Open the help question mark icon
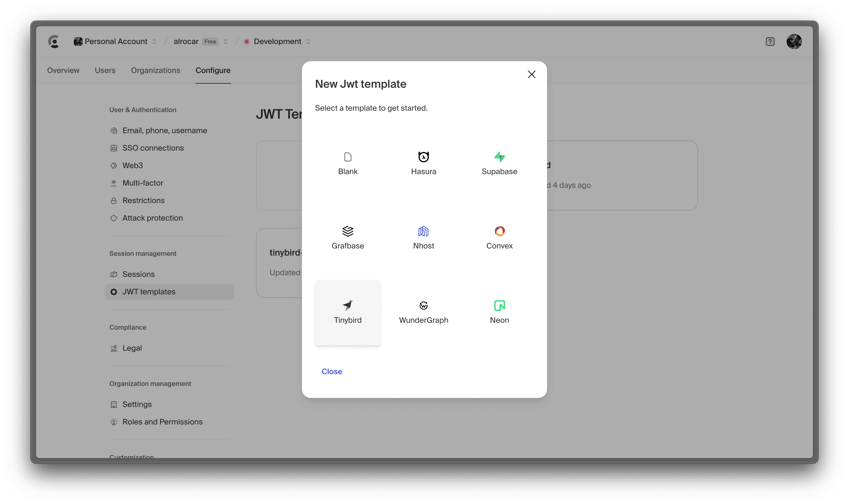Screen dimensions: 849x504 tap(770, 42)
